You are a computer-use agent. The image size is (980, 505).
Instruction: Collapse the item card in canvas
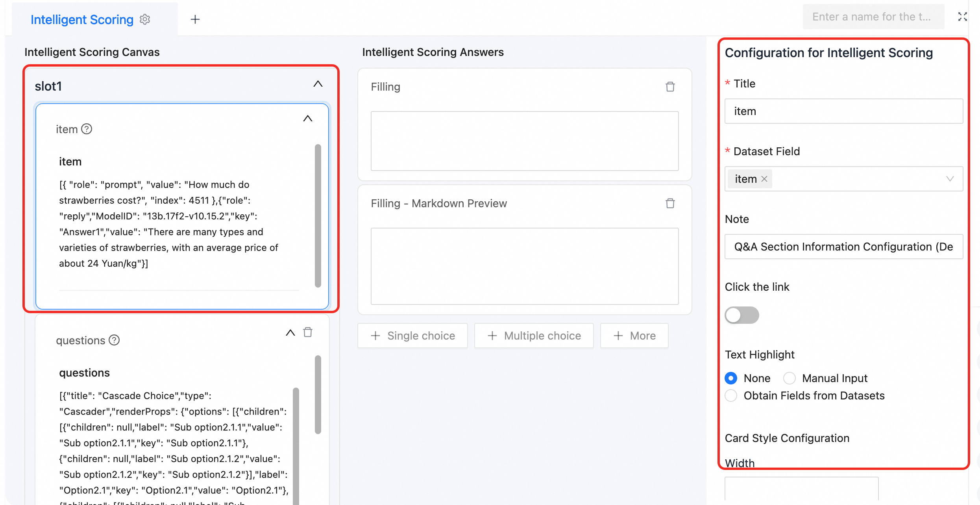[x=308, y=119]
